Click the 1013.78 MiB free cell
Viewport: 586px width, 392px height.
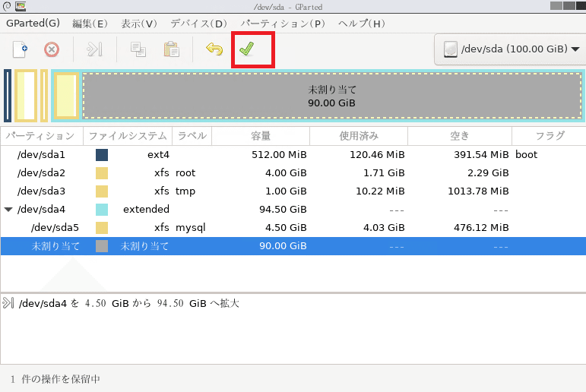click(x=478, y=191)
